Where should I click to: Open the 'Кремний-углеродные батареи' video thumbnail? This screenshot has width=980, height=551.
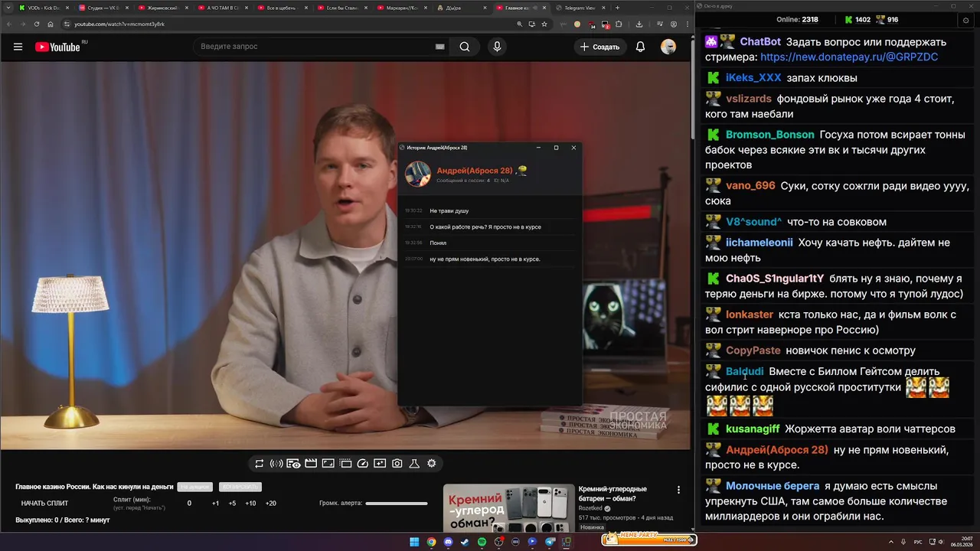[x=508, y=508]
